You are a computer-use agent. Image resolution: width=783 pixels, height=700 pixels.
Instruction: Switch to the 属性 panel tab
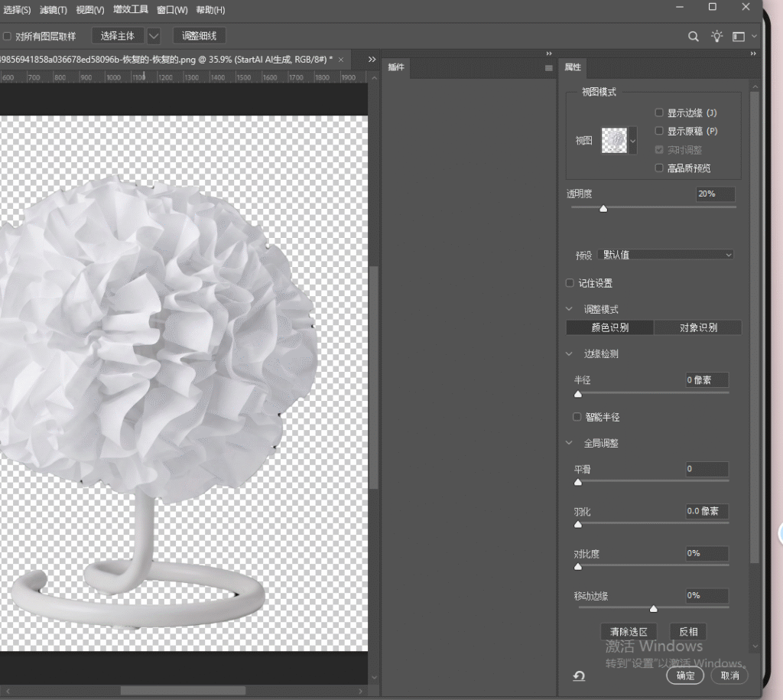[573, 67]
